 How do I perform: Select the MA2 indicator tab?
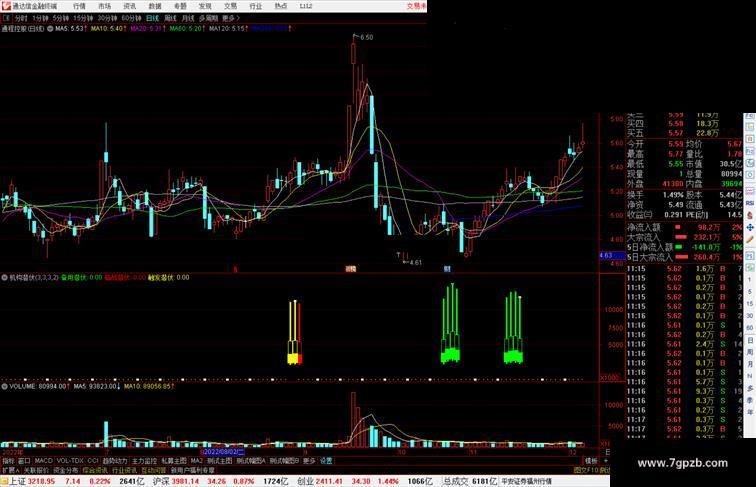pos(197,461)
